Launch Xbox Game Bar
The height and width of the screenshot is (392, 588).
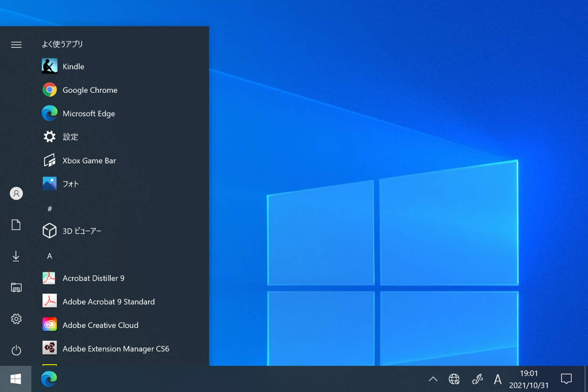pos(89,161)
